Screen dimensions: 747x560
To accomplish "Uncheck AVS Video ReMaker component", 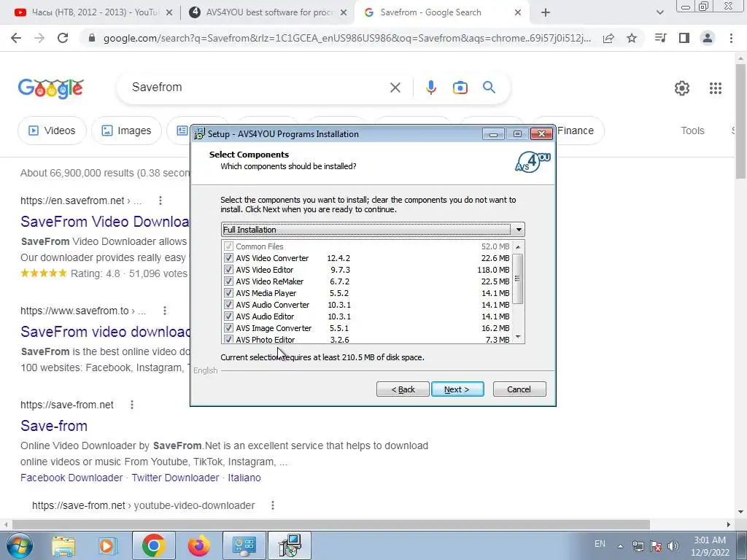I will tap(228, 281).
